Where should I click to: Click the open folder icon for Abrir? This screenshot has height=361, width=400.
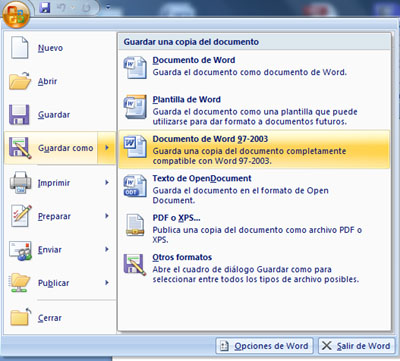tap(20, 81)
